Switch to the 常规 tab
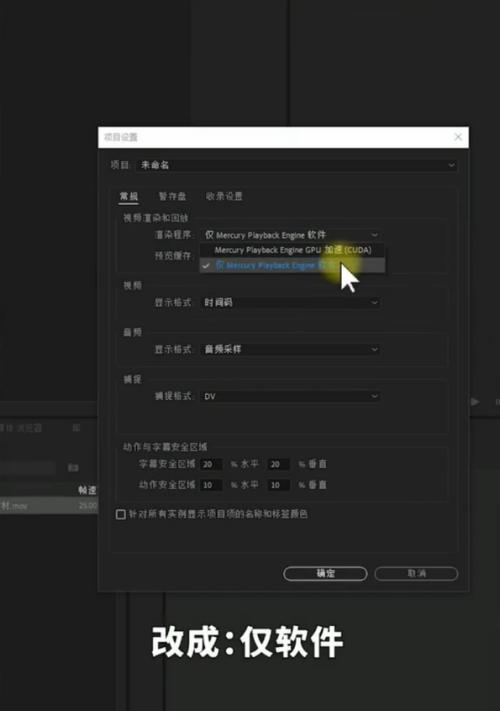 tap(129, 196)
